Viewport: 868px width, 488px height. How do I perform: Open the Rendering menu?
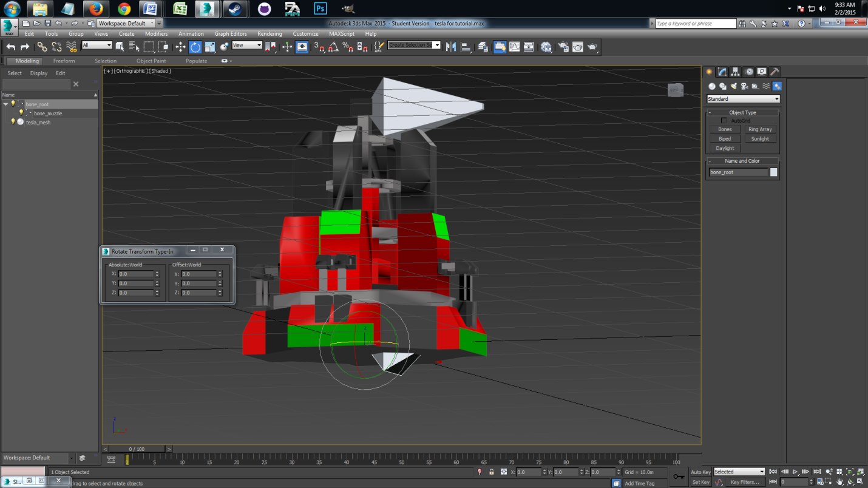coord(270,34)
